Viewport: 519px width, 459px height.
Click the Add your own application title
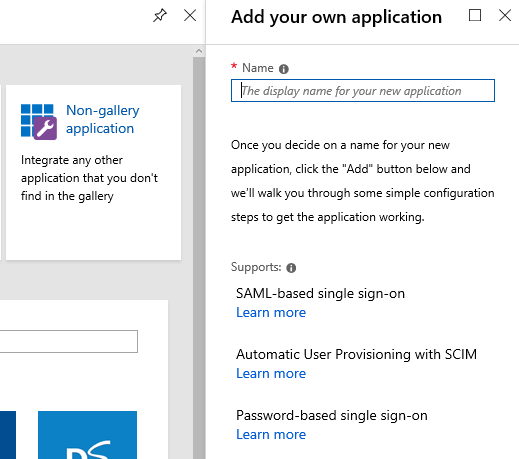[337, 17]
